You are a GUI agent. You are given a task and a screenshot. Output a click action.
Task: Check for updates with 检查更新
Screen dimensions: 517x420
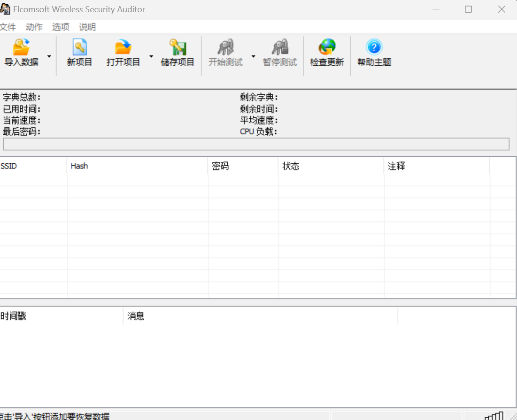coord(327,53)
